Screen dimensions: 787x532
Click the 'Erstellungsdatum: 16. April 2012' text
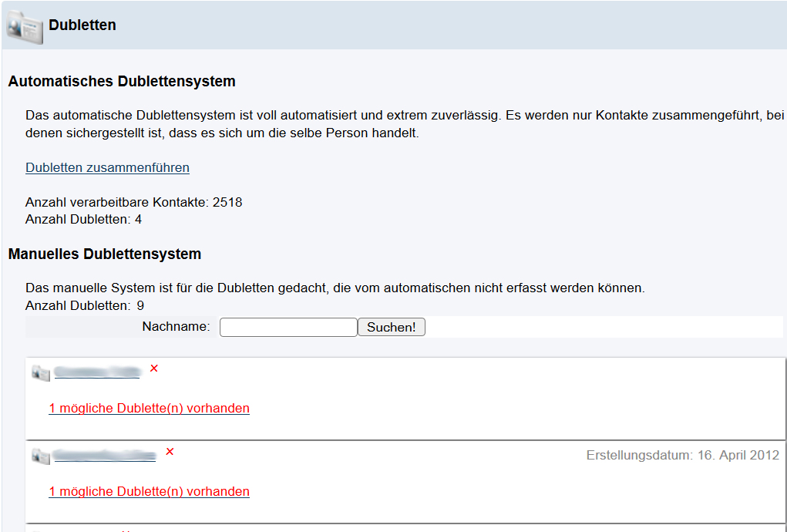[x=682, y=455]
